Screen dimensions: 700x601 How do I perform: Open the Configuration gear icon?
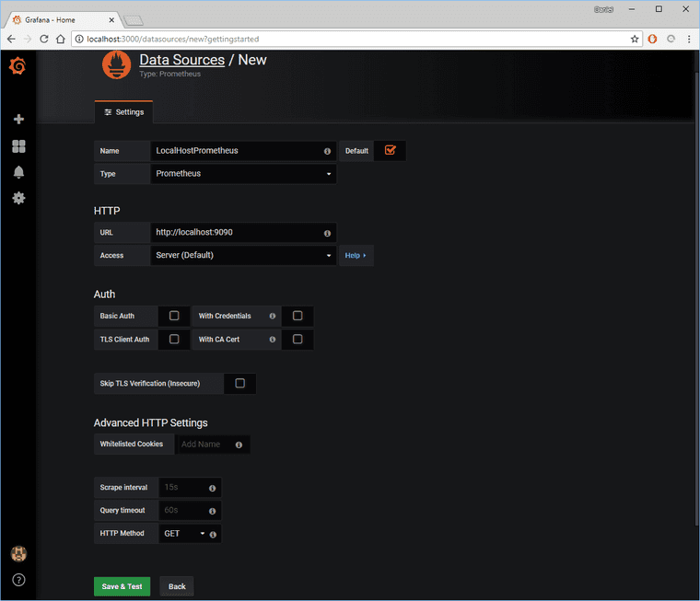point(18,198)
